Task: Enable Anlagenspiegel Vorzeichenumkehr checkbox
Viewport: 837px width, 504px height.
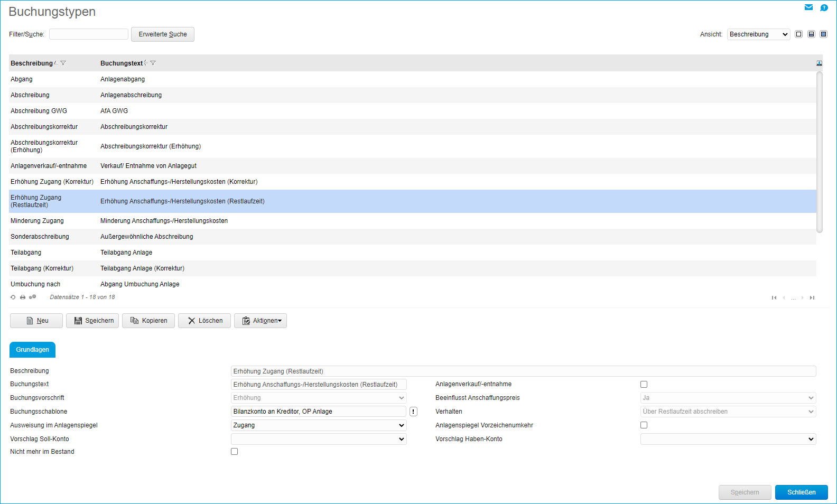Action: point(644,425)
